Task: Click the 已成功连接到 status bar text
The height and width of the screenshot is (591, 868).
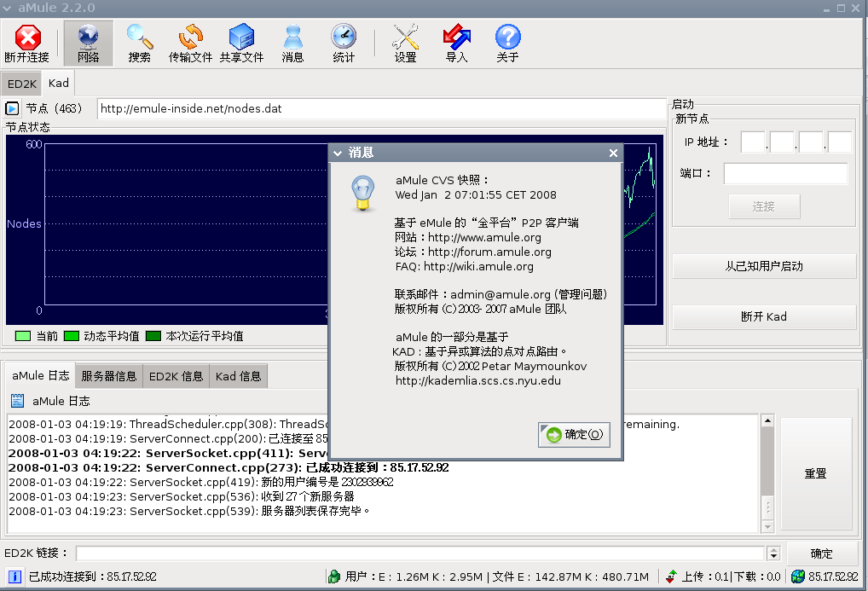Action: pos(92,577)
